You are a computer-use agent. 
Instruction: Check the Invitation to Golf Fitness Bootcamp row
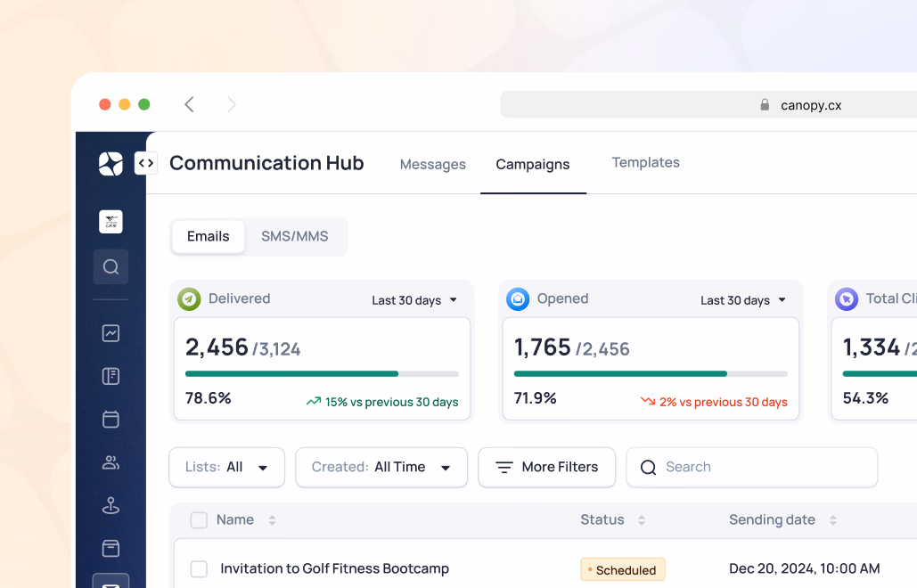tap(199, 568)
